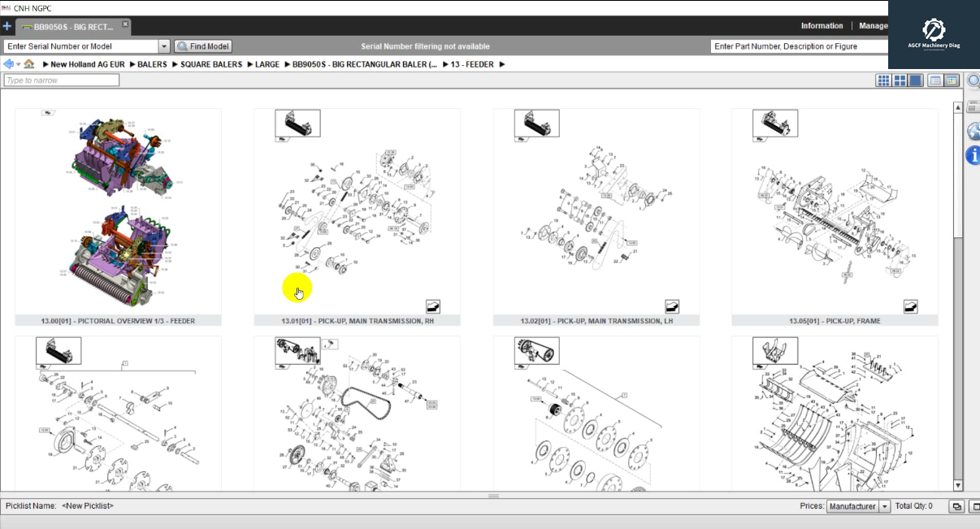980x529 pixels.
Task: Click the print icon on the right panel
Action: [973, 106]
